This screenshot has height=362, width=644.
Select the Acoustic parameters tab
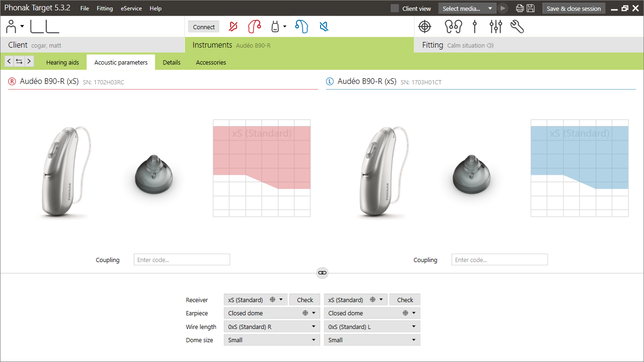tap(121, 62)
